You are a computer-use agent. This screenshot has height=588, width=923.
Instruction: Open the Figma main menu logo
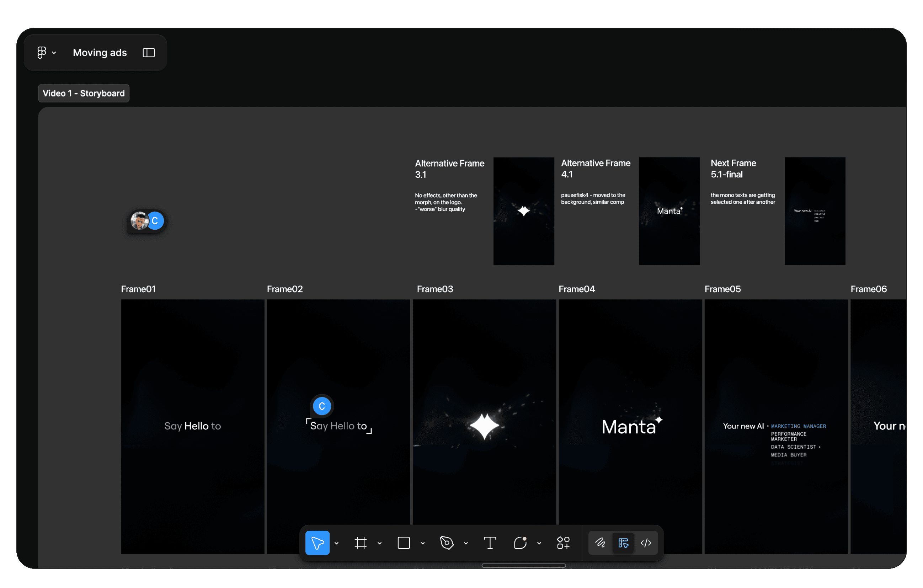(x=42, y=53)
